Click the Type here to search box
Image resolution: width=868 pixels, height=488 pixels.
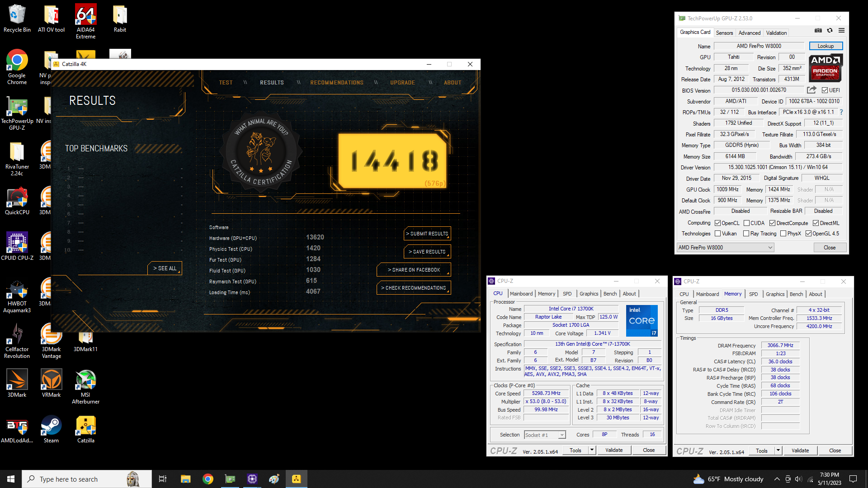coord(87,479)
